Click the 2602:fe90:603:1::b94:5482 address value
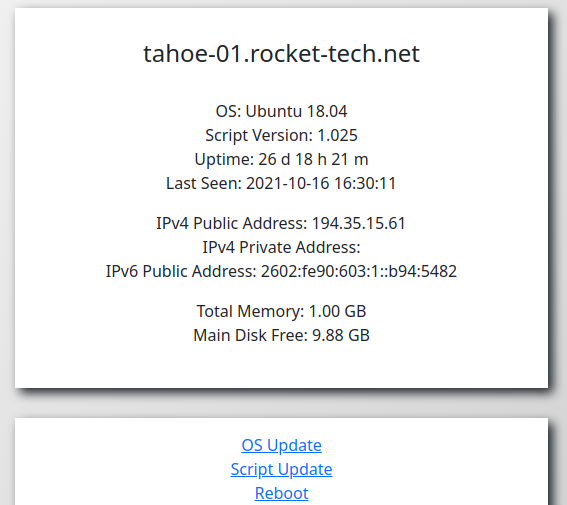The width and height of the screenshot is (567, 505). [x=359, y=271]
